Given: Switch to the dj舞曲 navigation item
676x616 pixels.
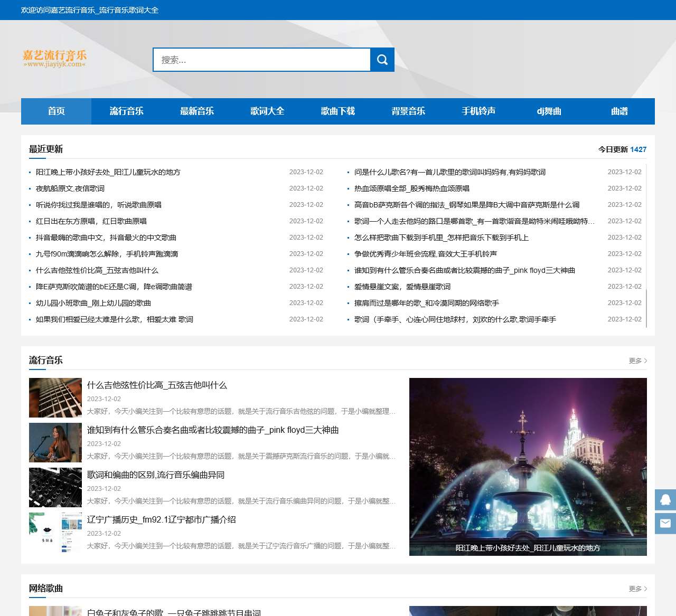Looking at the screenshot, I should click(549, 111).
